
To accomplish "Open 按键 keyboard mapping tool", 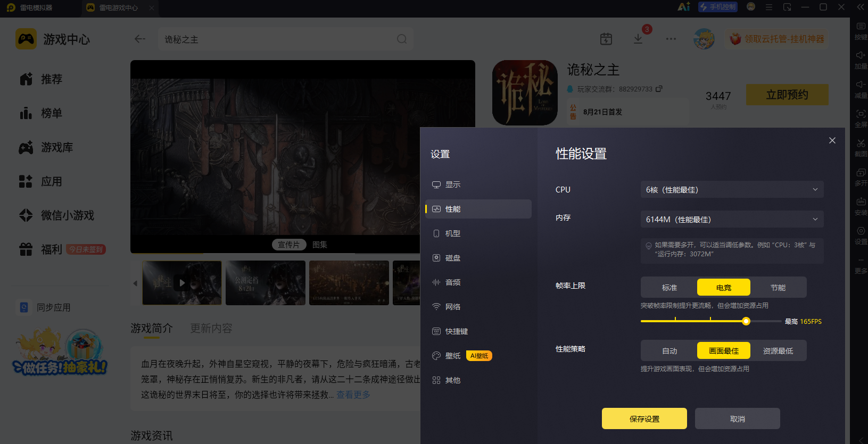I will click(861, 31).
